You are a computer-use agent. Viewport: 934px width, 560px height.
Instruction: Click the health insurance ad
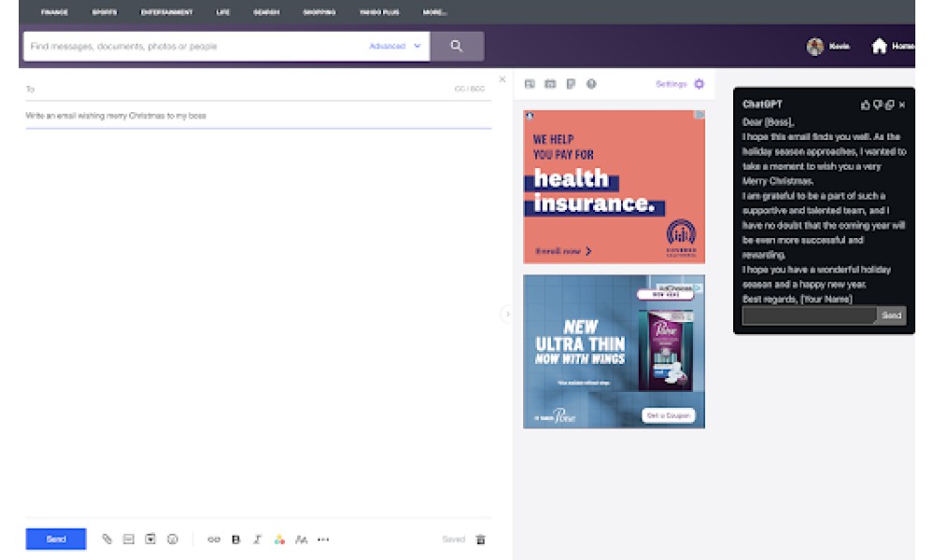[614, 187]
